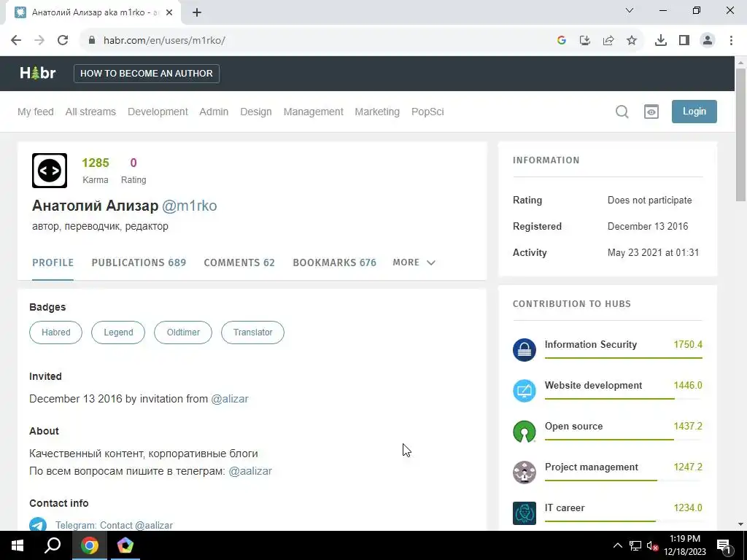Open the PUBLICATIONS 689 tab

(x=139, y=262)
